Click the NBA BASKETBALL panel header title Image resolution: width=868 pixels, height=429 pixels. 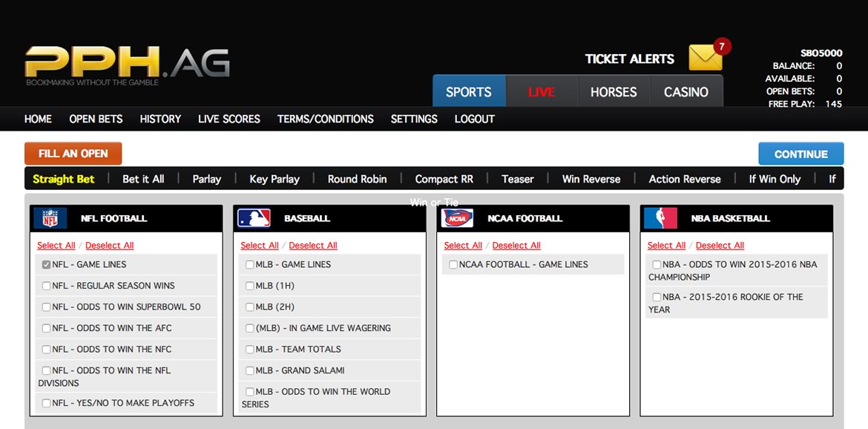[x=730, y=218]
